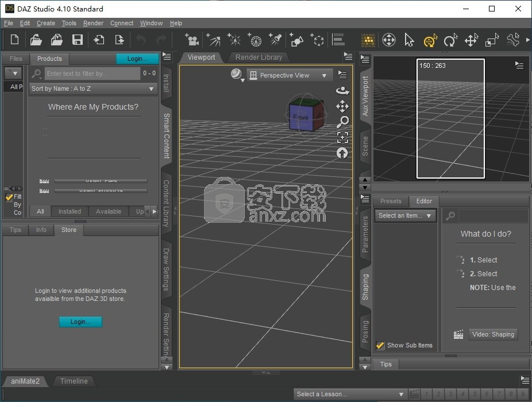
Task: Click the product filter text field
Action: point(92,74)
